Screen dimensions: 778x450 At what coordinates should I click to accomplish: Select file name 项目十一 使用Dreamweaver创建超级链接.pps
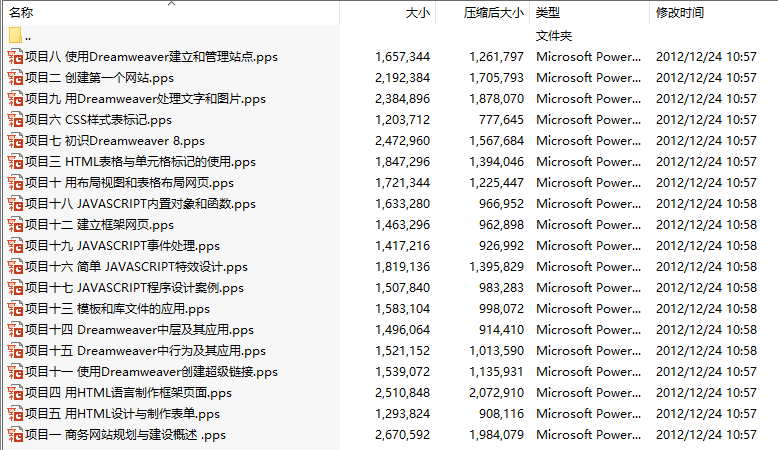pos(151,372)
